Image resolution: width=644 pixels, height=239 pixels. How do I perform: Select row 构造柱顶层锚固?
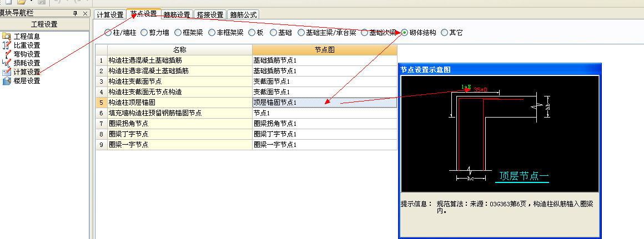180,103
